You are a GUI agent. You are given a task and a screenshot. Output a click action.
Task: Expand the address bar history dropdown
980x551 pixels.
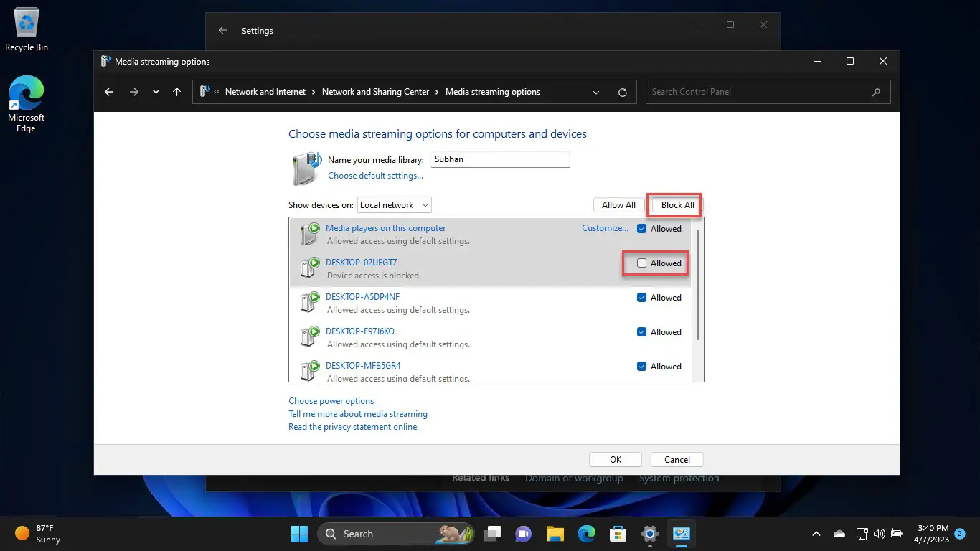pos(596,92)
